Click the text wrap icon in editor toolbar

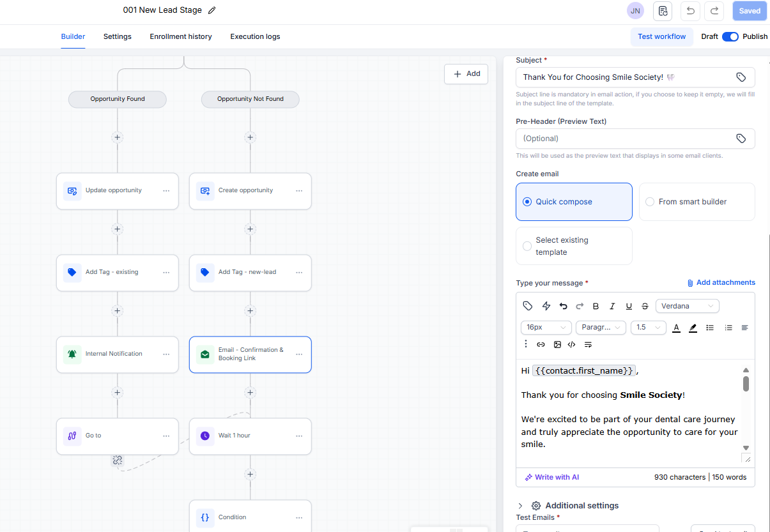point(588,344)
